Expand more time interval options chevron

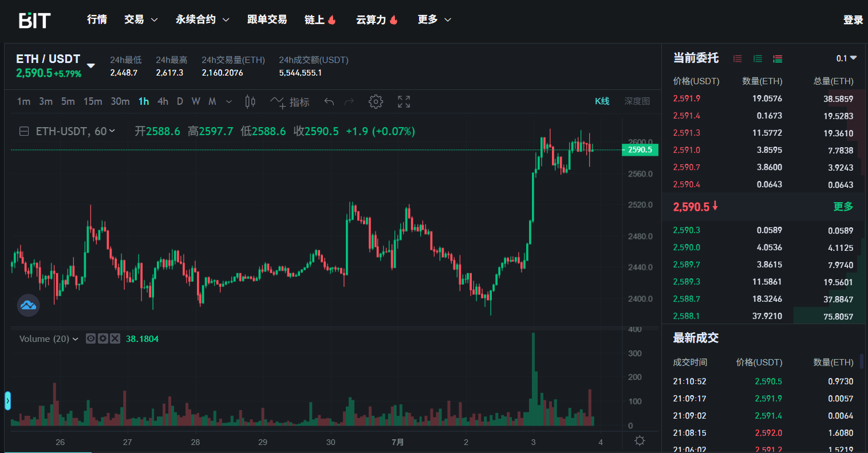(x=229, y=102)
